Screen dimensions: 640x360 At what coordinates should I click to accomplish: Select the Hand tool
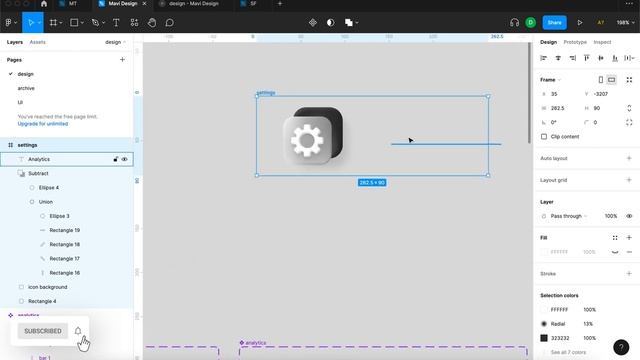coord(152,22)
